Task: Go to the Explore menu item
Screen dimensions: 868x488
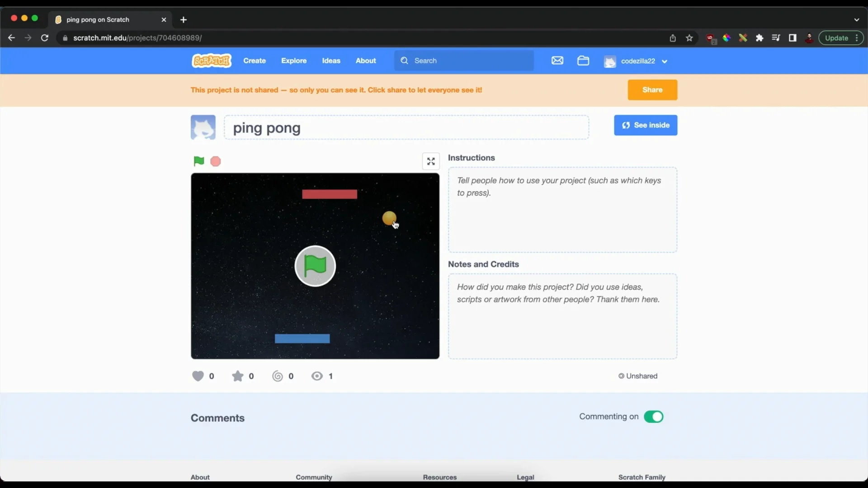Action: 294,61
